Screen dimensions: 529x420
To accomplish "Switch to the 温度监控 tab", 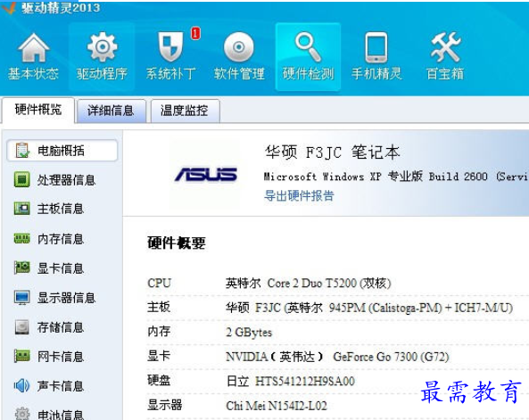I will [x=185, y=111].
